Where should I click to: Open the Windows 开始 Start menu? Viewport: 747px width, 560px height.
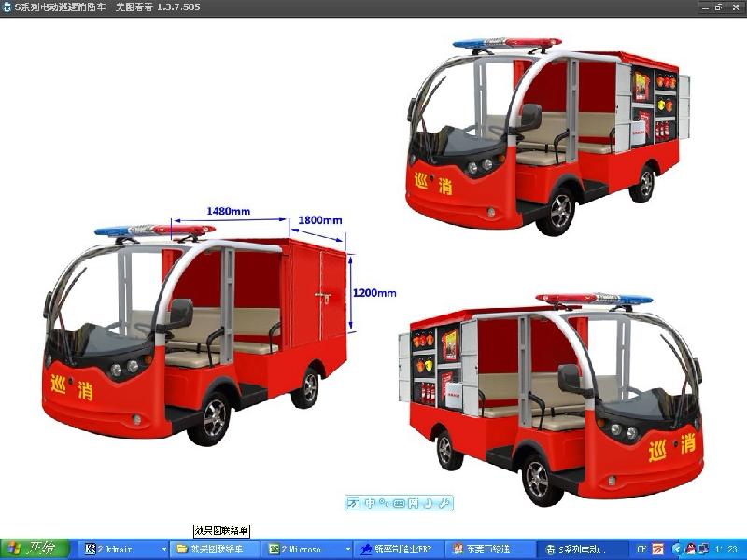click(x=34, y=549)
